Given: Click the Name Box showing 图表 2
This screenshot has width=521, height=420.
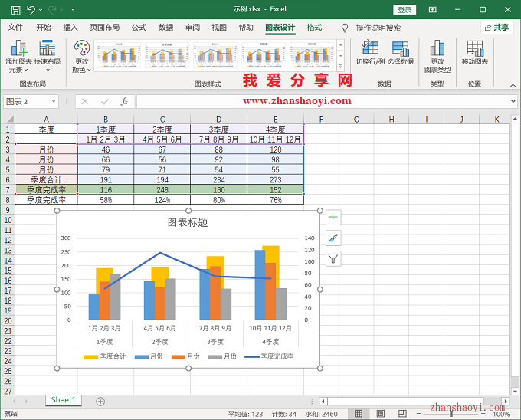Looking at the screenshot, I should 28,101.
